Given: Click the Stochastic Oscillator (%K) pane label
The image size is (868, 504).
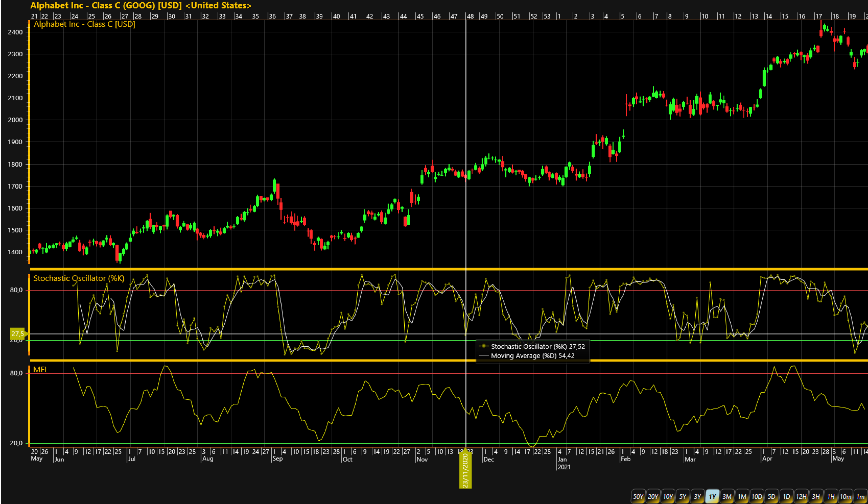Looking at the screenshot, I should click(79, 278).
